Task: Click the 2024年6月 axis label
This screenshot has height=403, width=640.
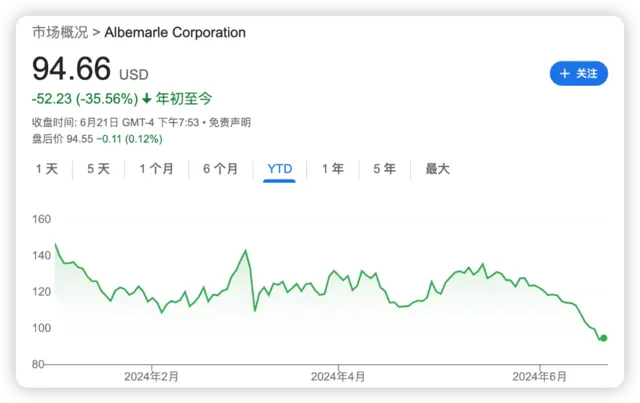Action: [539, 377]
